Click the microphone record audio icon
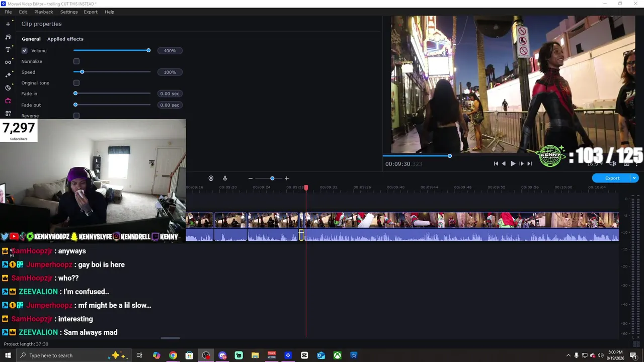The image size is (644, 362). pyautogui.click(x=225, y=178)
